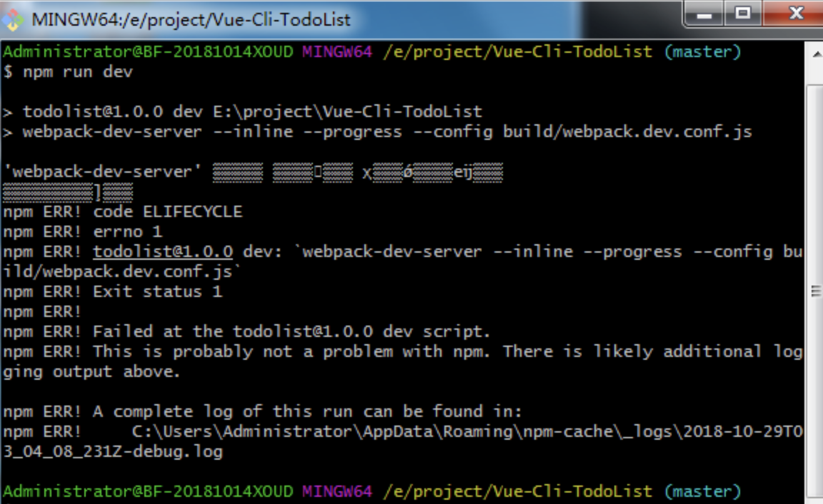Click the 'Exit status 1' line

(157, 292)
